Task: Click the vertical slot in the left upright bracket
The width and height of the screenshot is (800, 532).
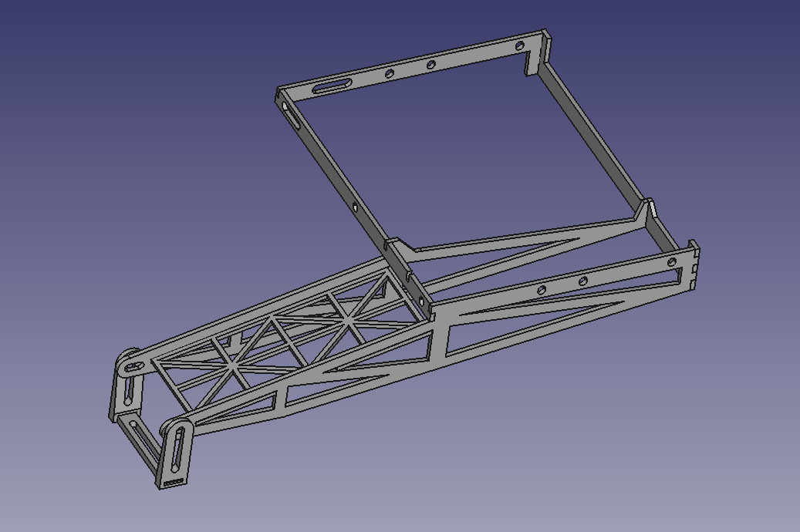Action: tap(129, 391)
